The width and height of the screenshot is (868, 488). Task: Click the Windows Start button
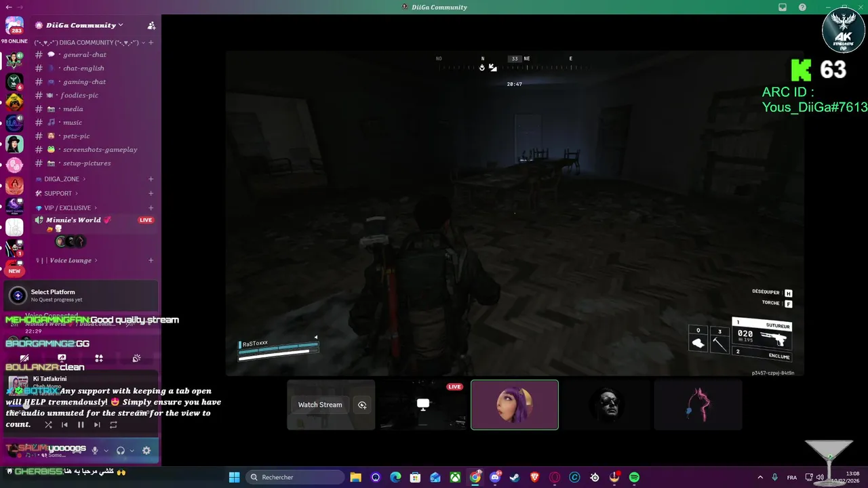click(x=234, y=477)
